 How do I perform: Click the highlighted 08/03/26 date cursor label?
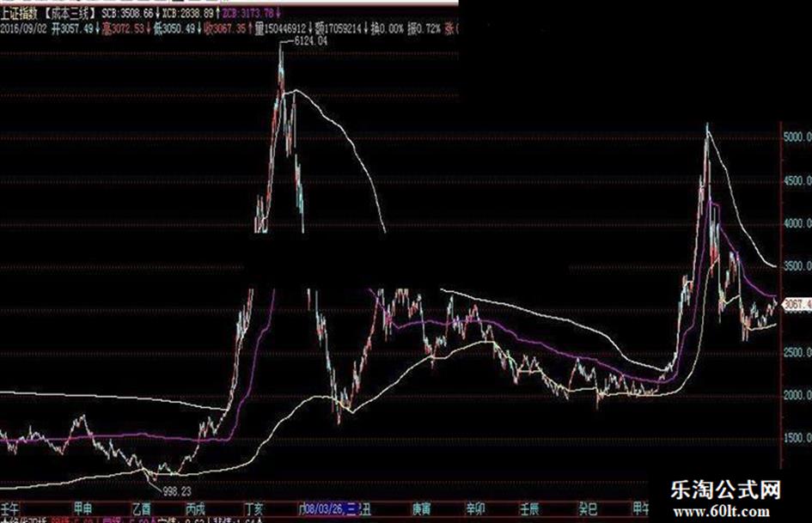(x=330, y=509)
